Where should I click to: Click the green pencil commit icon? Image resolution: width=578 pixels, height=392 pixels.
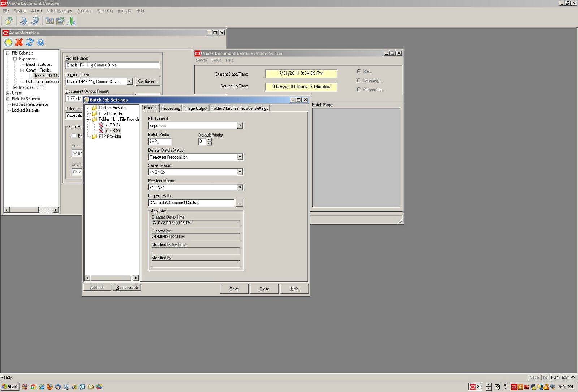point(71,21)
